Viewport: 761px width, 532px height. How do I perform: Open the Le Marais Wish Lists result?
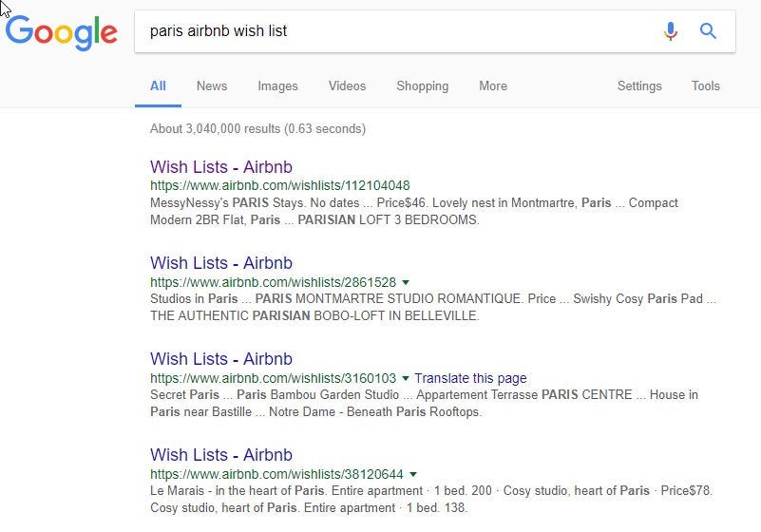pyautogui.click(x=221, y=455)
